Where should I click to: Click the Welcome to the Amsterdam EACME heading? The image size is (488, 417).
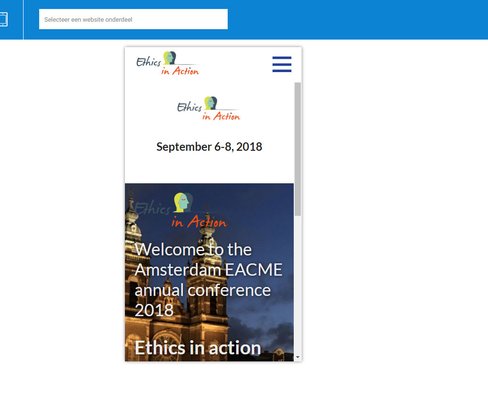click(x=208, y=259)
